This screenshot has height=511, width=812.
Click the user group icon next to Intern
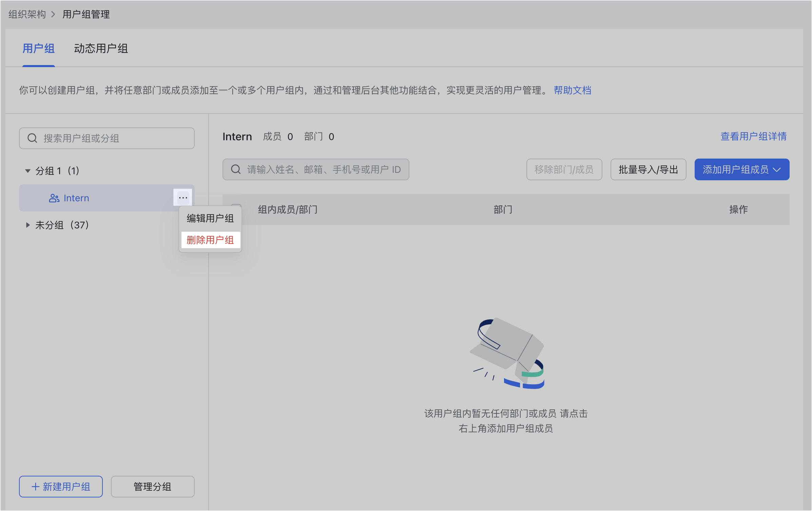pyautogui.click(x=54, y=198)
